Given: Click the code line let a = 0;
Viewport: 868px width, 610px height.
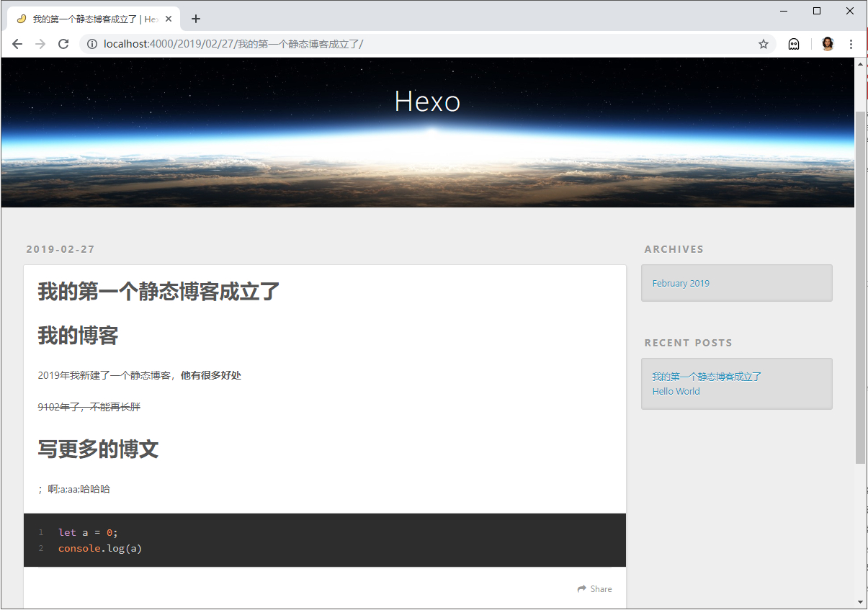Looking at the screenshot, I should click(x=88, y=532).
